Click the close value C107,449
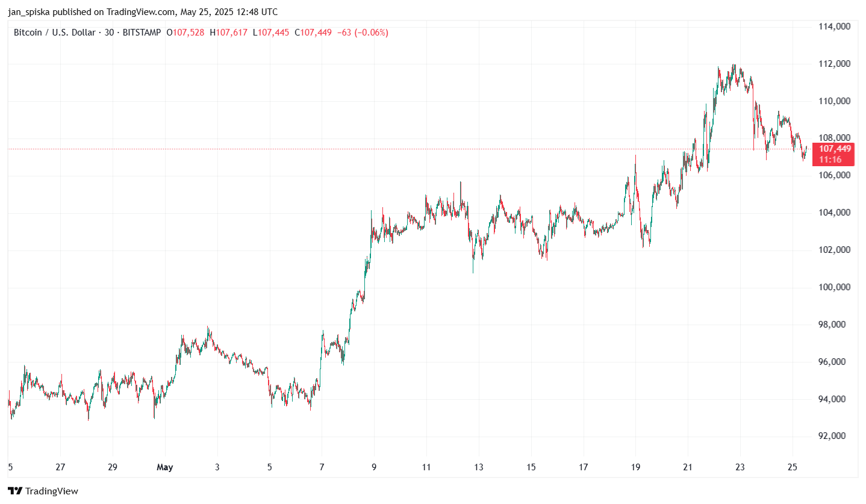The image size is (866, 504). click(313, 33)
